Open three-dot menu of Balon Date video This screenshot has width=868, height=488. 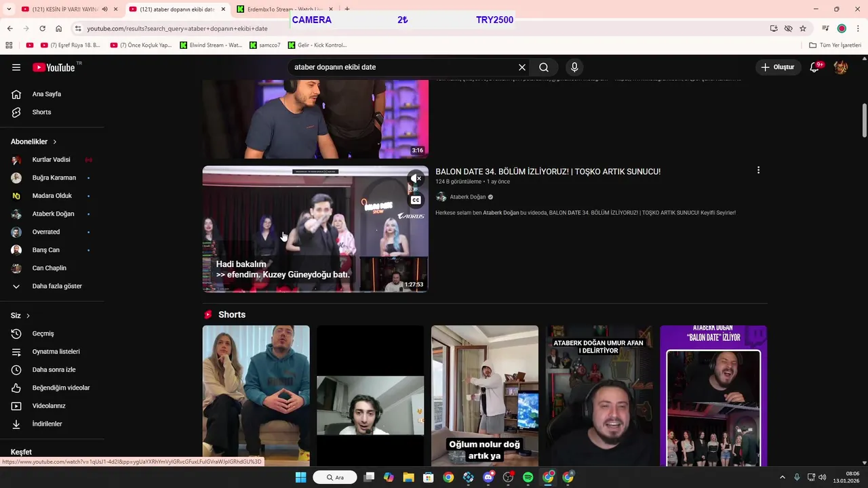pyautogui.click(x=758, y=170)
